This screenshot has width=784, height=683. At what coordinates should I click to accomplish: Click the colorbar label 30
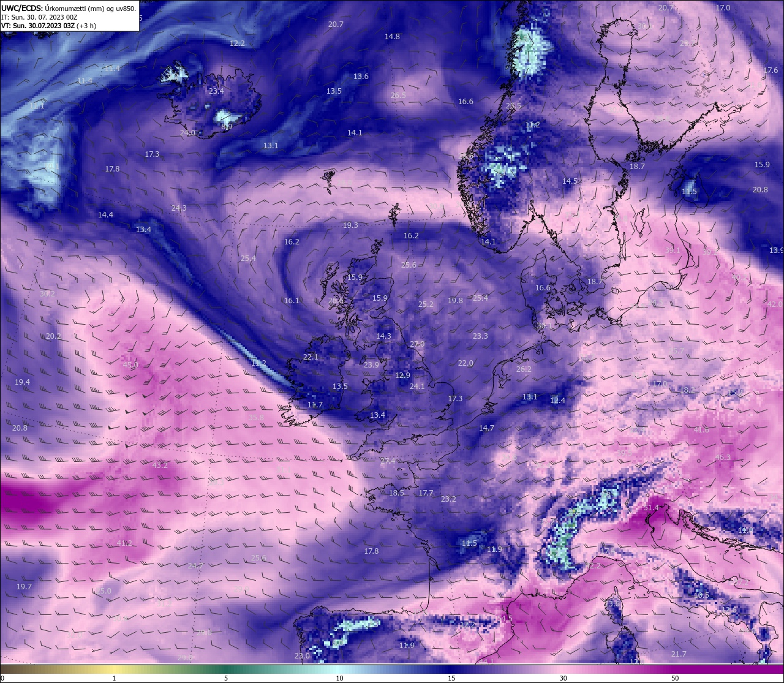(x=563, y=678)
